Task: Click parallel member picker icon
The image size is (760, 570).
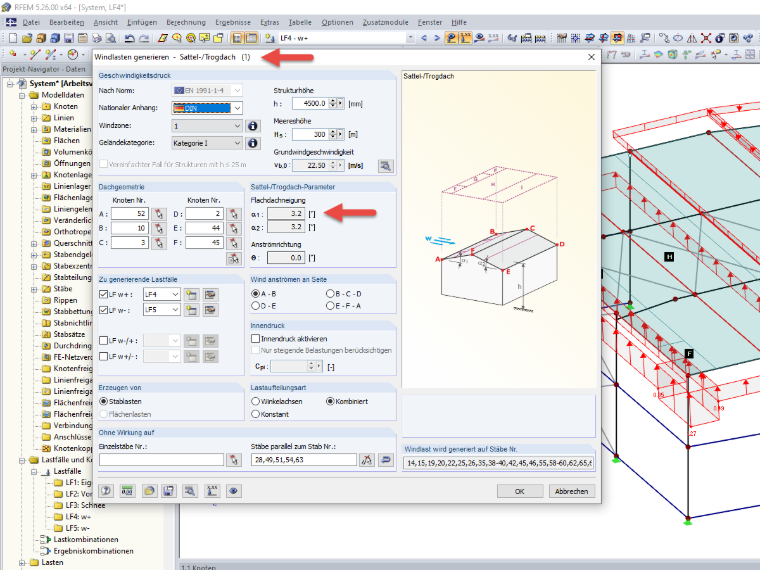Action: point(367,459)
